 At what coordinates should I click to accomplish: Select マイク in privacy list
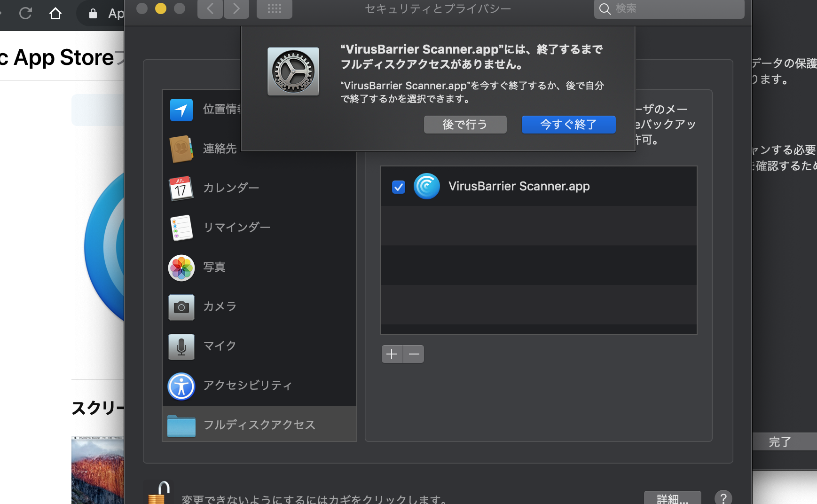pos(220,346)
